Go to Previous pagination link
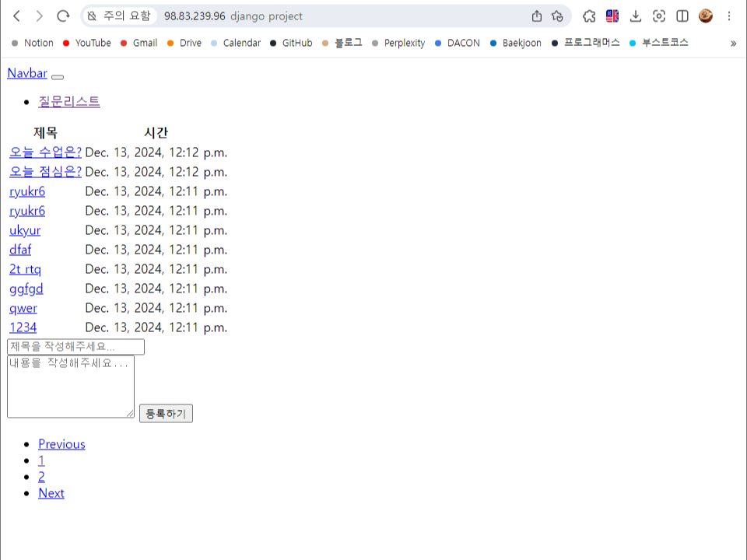 [x=62, y=444]
